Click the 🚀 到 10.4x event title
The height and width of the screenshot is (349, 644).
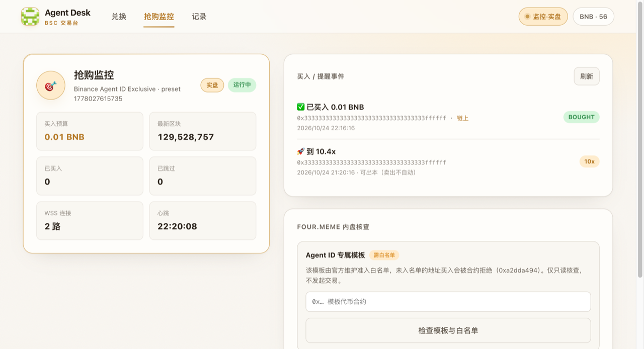click(x=316, y=151)
